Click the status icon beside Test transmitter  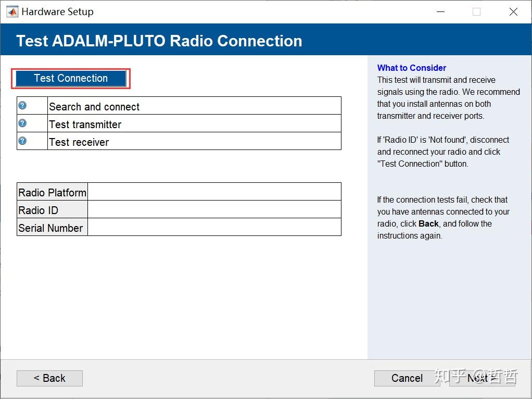(x=22, y=123)
